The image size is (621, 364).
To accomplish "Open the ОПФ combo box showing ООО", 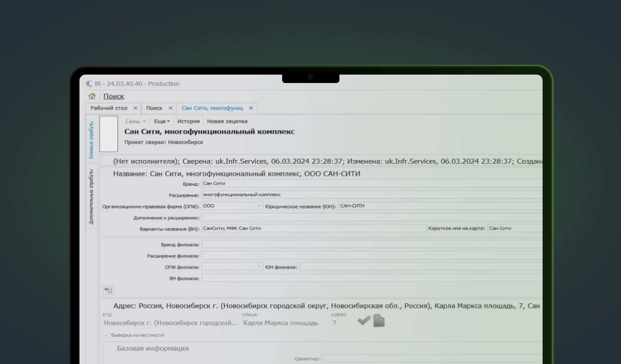I will click(232, 206).
